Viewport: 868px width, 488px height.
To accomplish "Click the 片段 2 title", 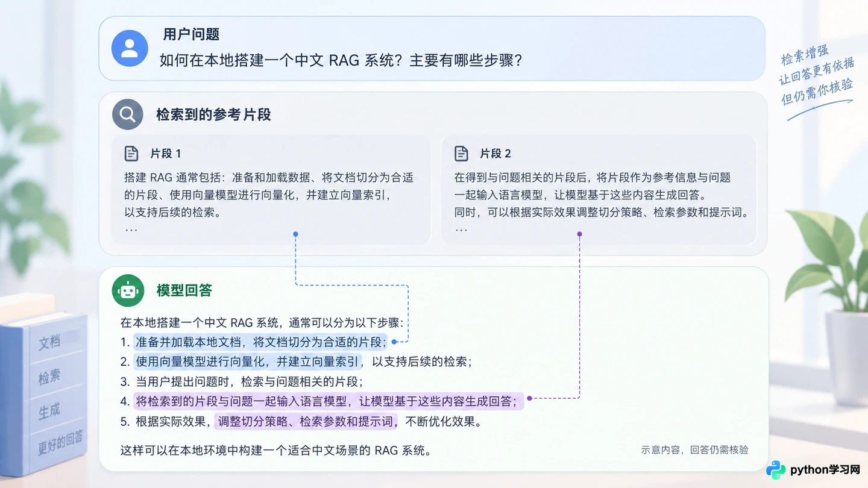I will coord(495,154).
